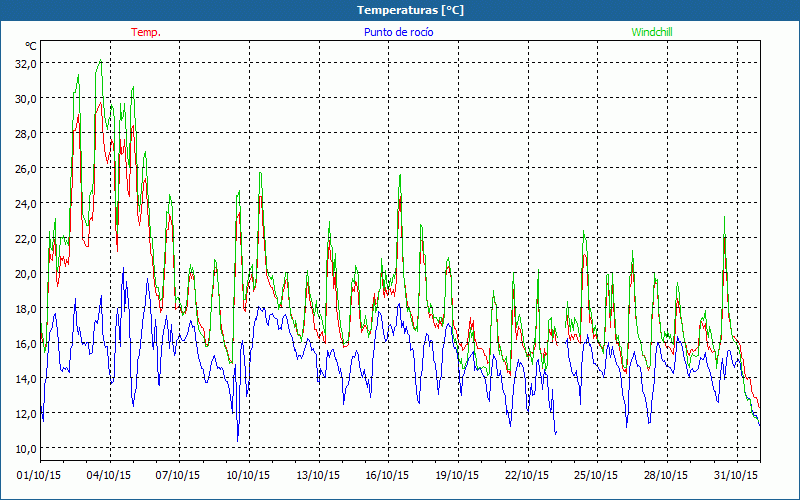
Task: Click the 13/10/15 date label
Action: (x=318, y=475)
